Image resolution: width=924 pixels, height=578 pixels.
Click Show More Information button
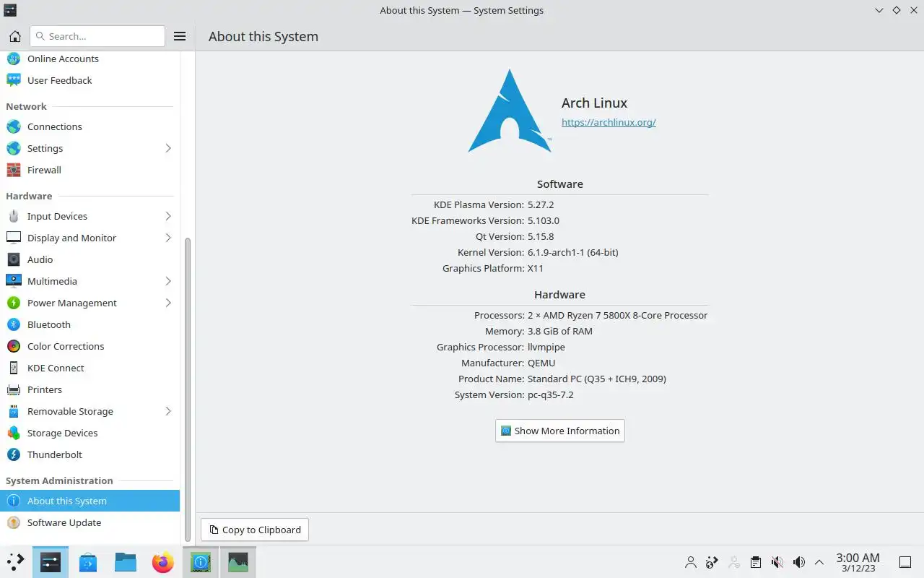(560, 431)
